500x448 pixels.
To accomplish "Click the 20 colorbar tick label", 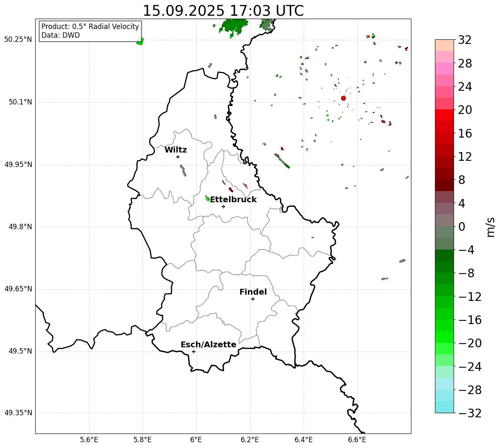I will coord(465,110).
